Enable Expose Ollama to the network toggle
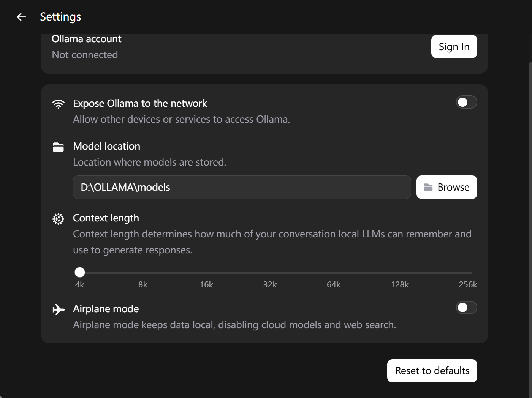 point(466,102)
